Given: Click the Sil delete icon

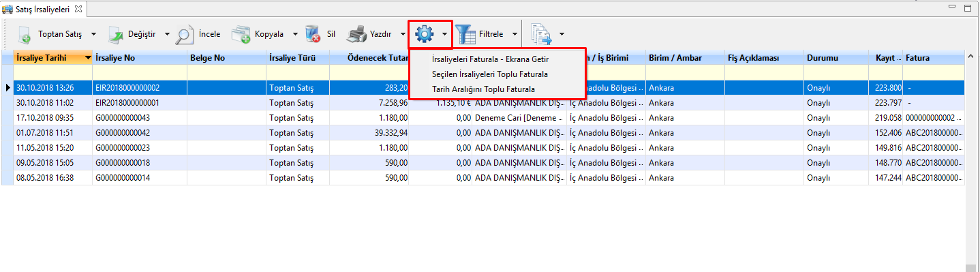Looking at the screenshot, I should (313, 33).
